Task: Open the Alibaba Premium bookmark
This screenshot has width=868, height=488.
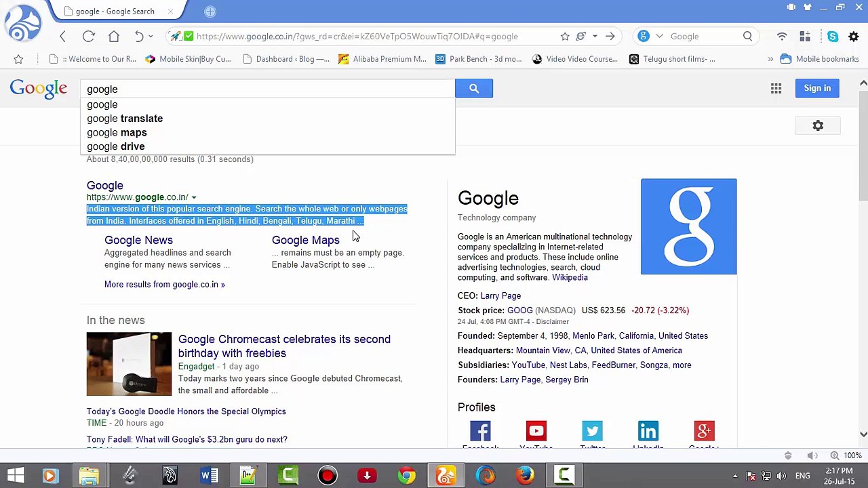Action: (382, 59)
